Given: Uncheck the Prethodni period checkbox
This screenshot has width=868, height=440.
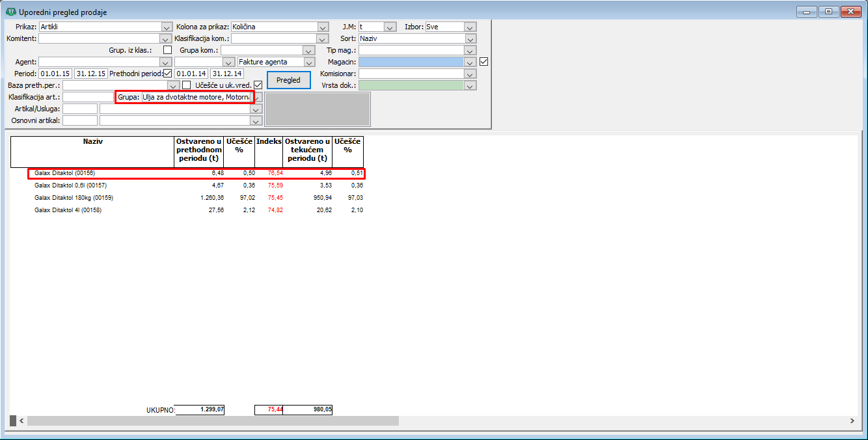Looking at the screenshot, I should pos(167,74).
